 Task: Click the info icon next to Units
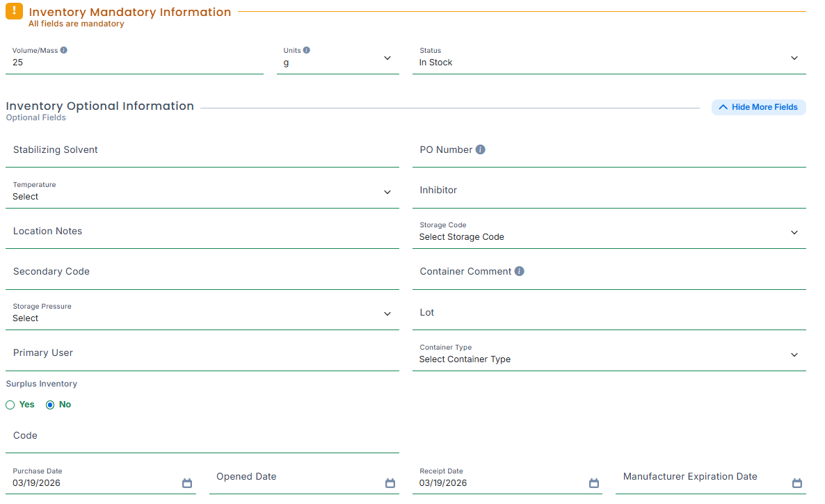click(307, 51)
